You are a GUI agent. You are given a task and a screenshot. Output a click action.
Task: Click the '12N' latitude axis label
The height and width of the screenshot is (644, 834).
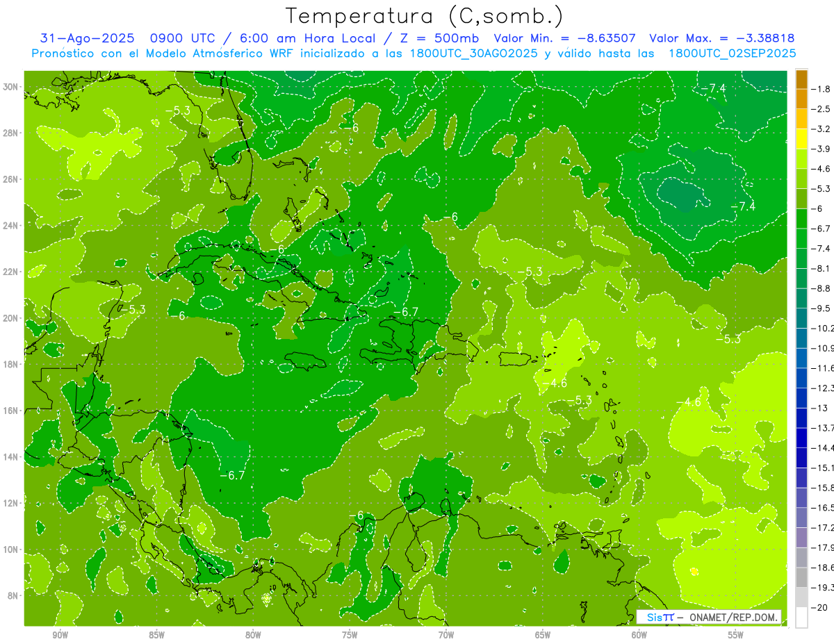11,503
